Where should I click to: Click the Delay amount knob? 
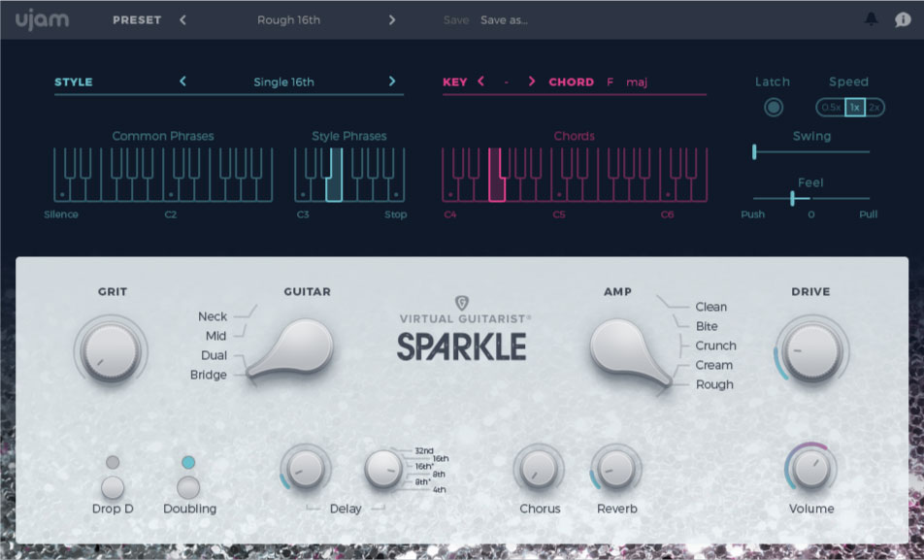[x=305, y=469]
